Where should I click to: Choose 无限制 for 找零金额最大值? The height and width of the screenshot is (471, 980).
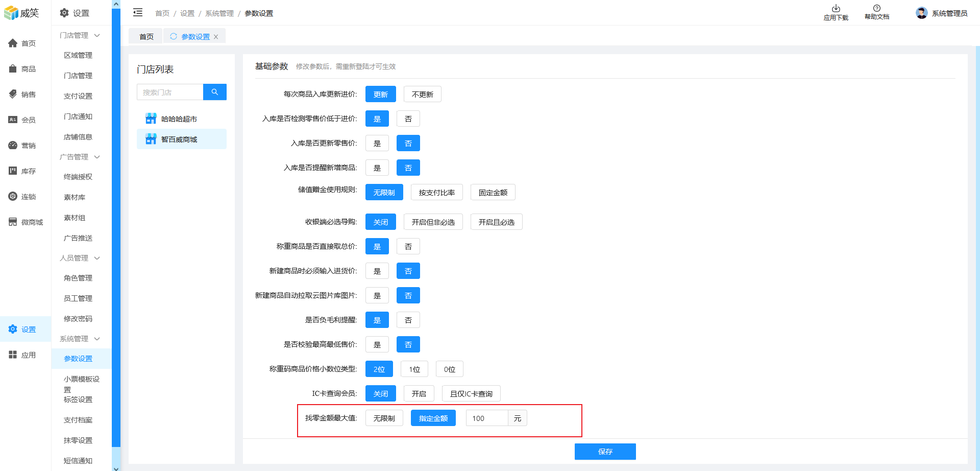(x=384, y=418)
